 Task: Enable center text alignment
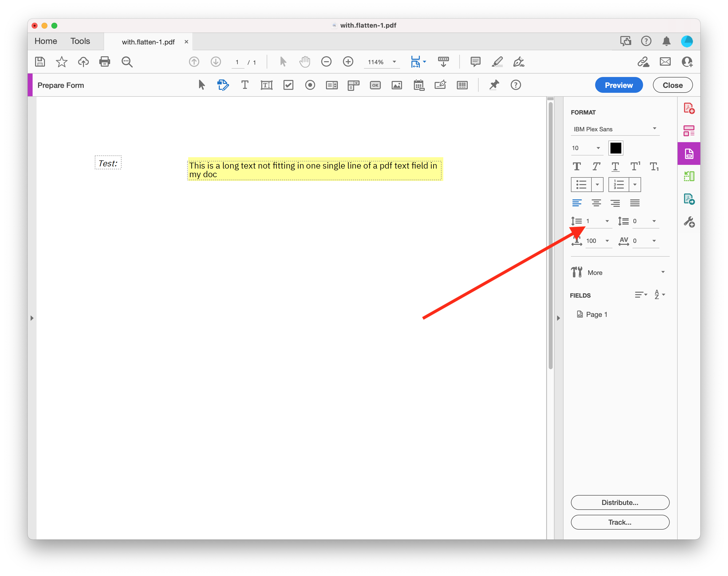(596, 203)
